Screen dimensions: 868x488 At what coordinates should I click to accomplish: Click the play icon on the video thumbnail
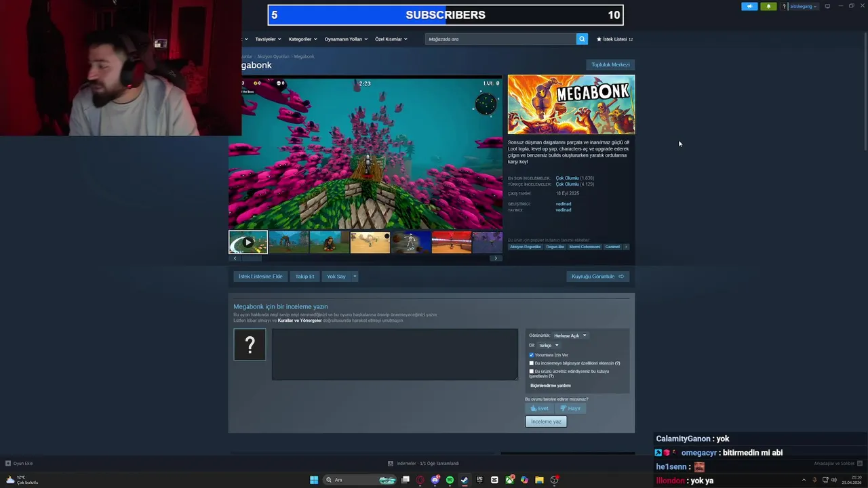(248, 242)
